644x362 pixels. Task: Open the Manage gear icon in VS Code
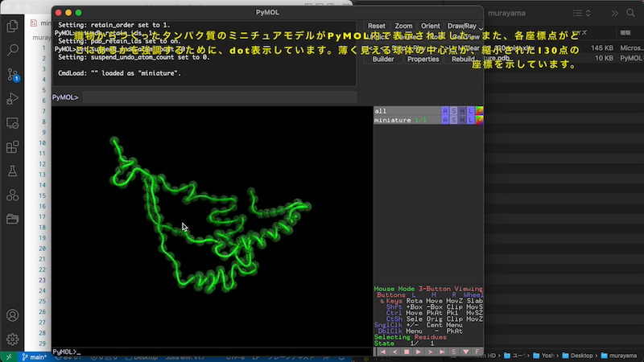[12, 339]
